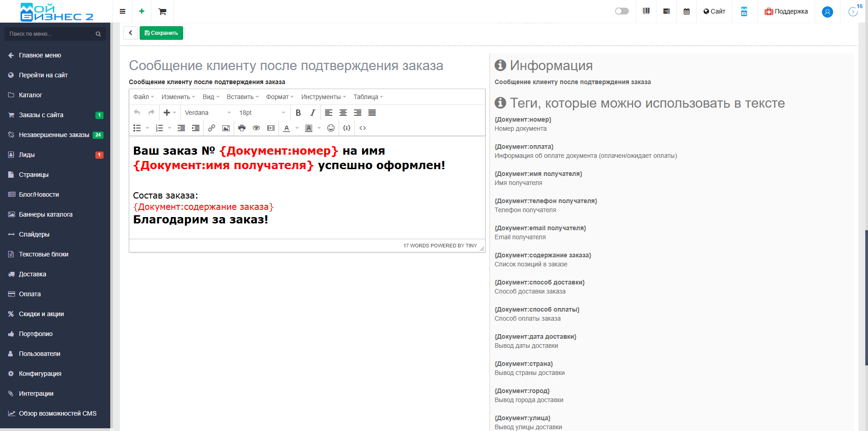Screen dimensions: 868x431
Task: Toggle bold formatting
Action: tap(298, 113)
